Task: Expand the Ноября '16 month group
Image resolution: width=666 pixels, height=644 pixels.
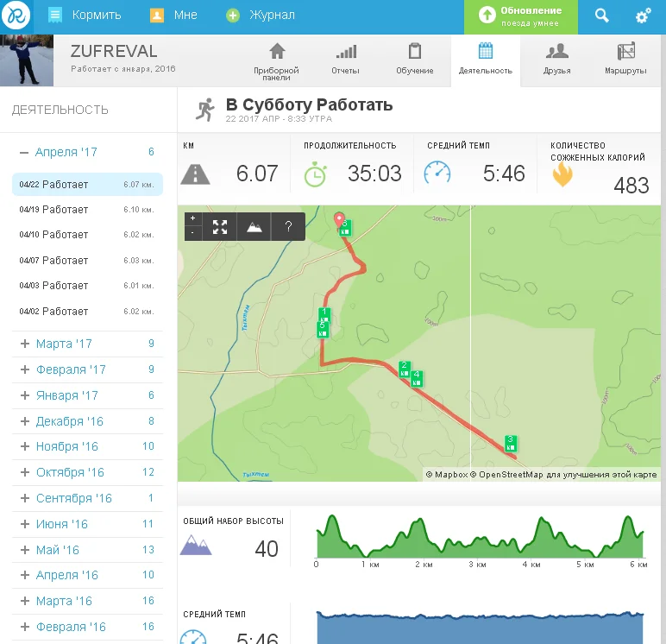Action: pyautogui.click(x=87, y=446)
